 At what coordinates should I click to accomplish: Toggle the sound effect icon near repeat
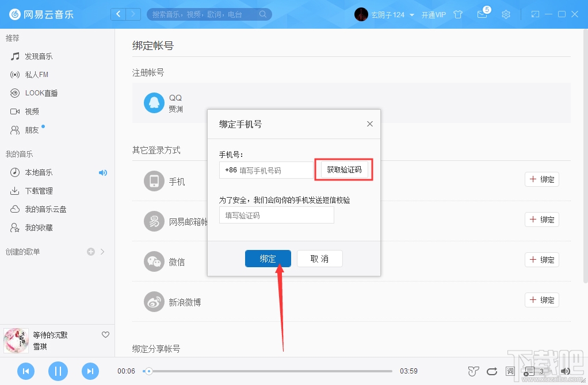pos(473,371)
